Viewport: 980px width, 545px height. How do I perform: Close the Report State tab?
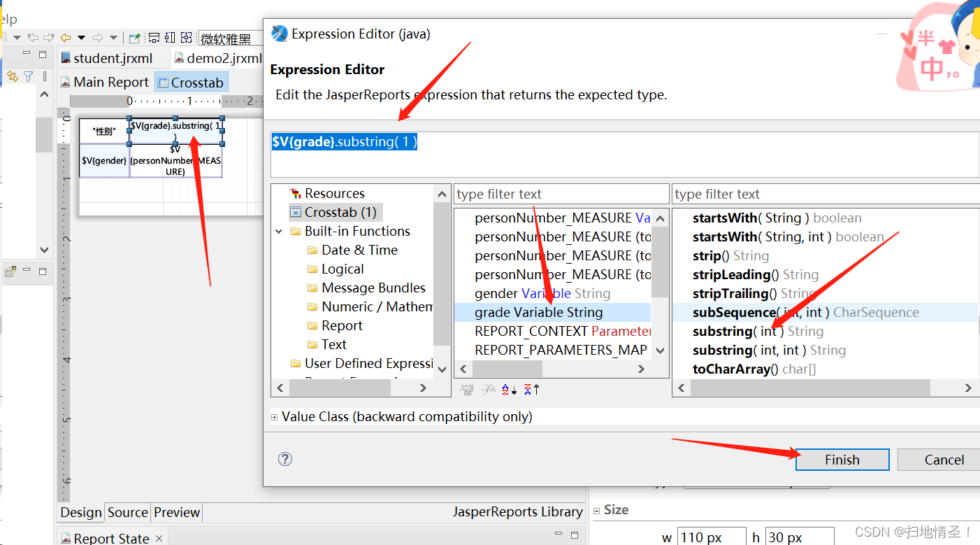pyautogui.click(x=159, y=538)
